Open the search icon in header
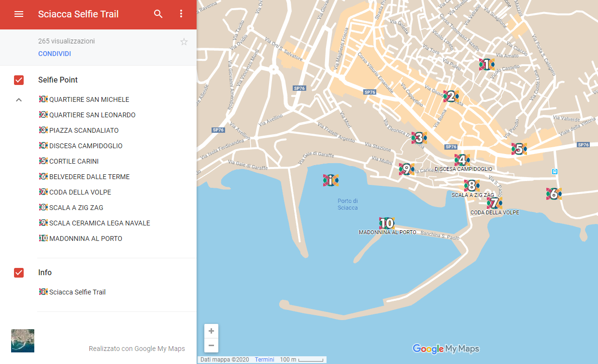598x364 pixels. 158,14
